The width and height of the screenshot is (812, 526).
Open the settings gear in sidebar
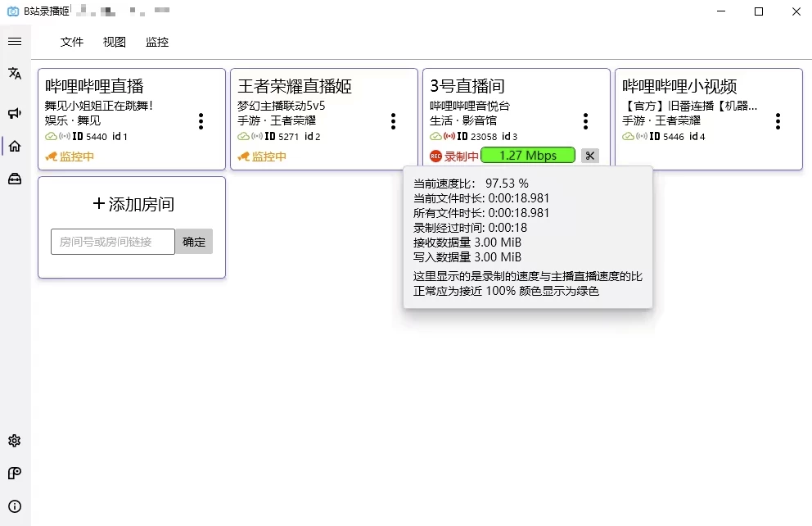pos(14,441)
